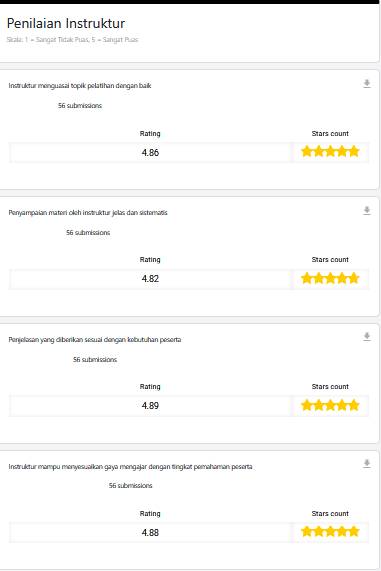
Task: Select the 4.82 rating value cell
Action: 150,279
